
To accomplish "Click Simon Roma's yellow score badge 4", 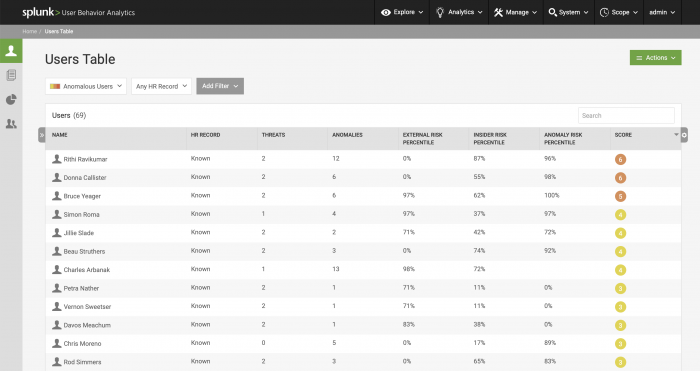I will [620, 215].
